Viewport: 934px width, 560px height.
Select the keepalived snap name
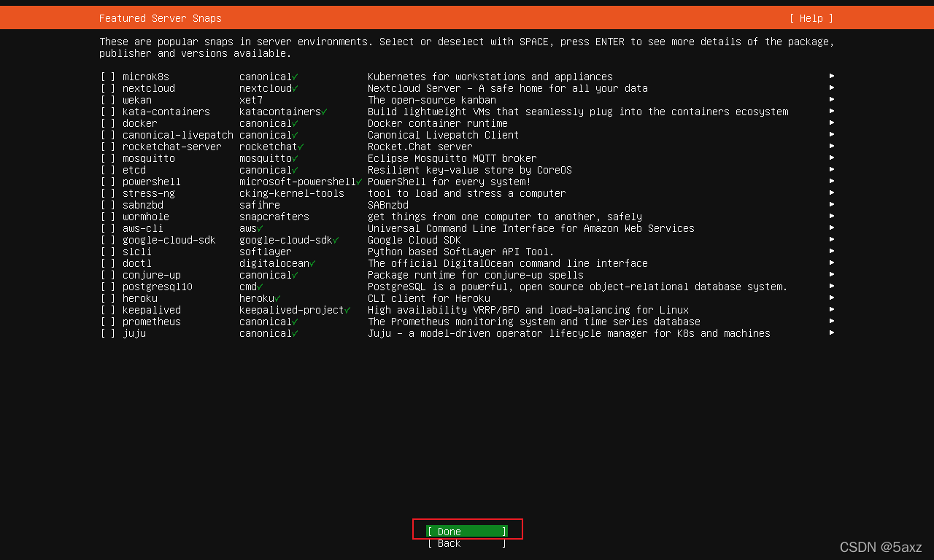point(152,310)
